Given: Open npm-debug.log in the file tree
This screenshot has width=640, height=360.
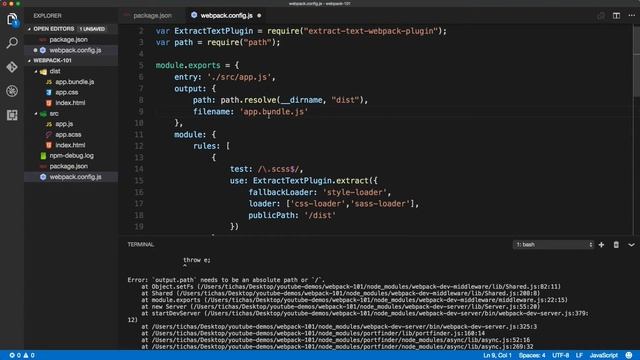Looking at the screenshot, I should [x=71, y=156].
